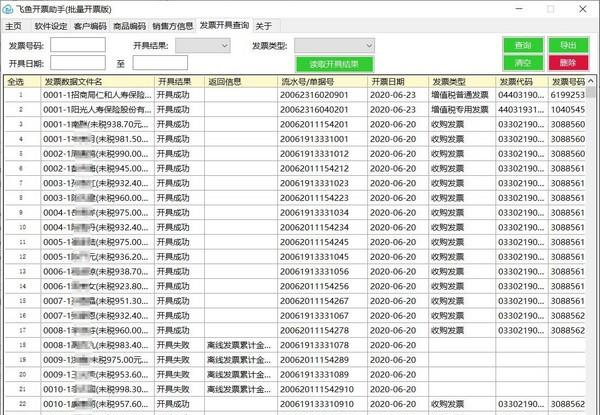Screen dimensions: 600x415
Task: Click 增值税普通发票 invoice type cell
Action: coord(460,95)
